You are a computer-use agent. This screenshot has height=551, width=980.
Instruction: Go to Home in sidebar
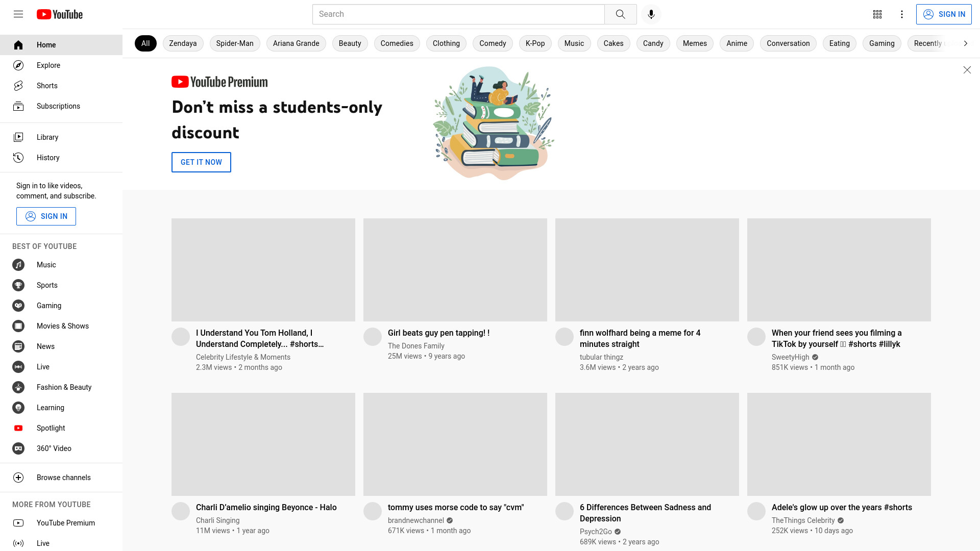point(61,45)
